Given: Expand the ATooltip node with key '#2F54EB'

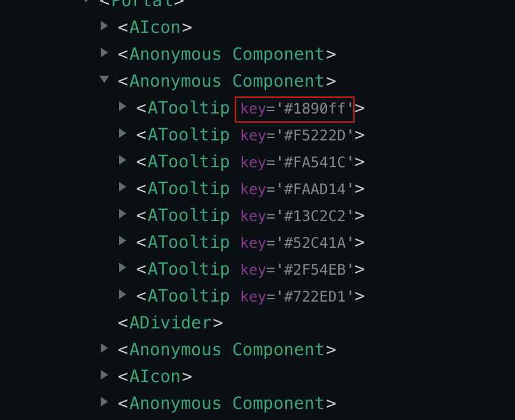Looking at the screenshot, I should click(122, 270).
